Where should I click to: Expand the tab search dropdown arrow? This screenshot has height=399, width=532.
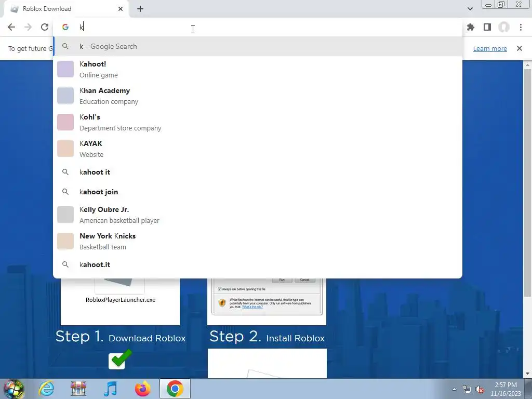470,9
